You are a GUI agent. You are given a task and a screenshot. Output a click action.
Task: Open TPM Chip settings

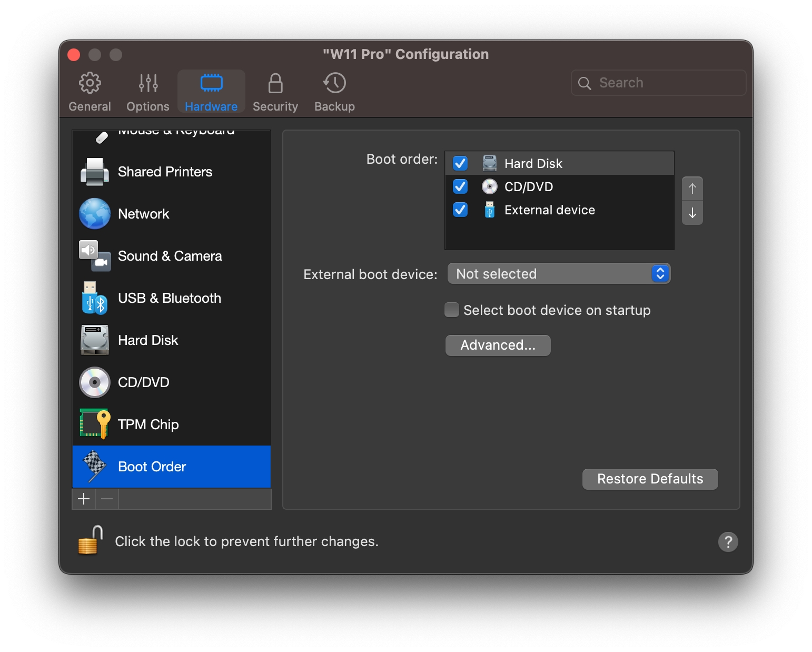pyautogui.click(x=148, y=424)
